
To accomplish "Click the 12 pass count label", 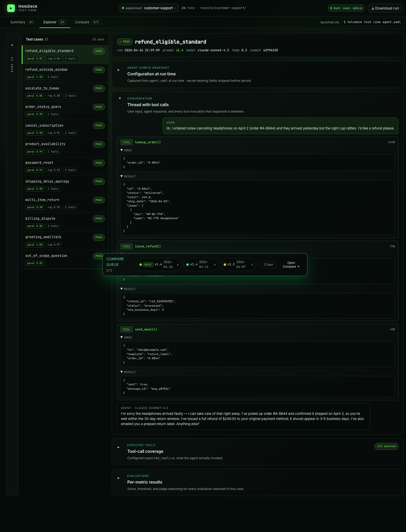I will [98, 39].
